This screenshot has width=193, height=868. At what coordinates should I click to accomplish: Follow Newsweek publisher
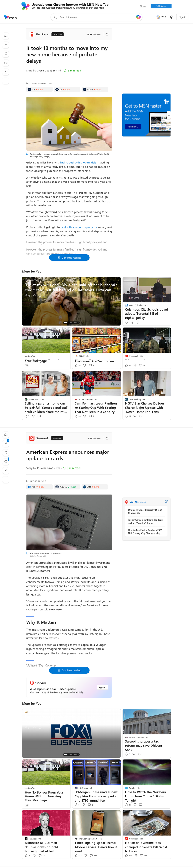57,438
